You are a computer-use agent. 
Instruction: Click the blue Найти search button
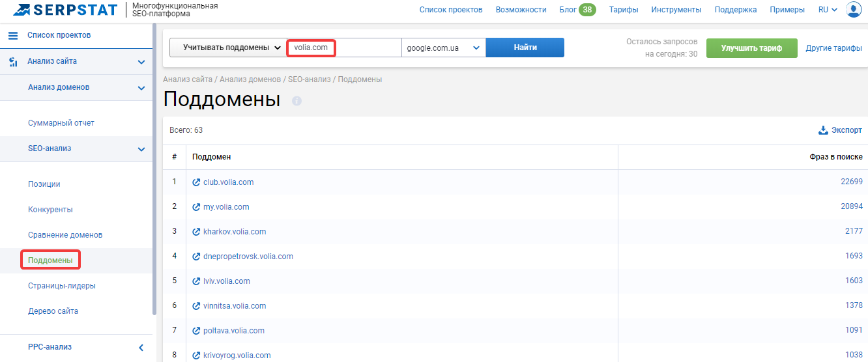pyautogui.click(x=525, y=48)
